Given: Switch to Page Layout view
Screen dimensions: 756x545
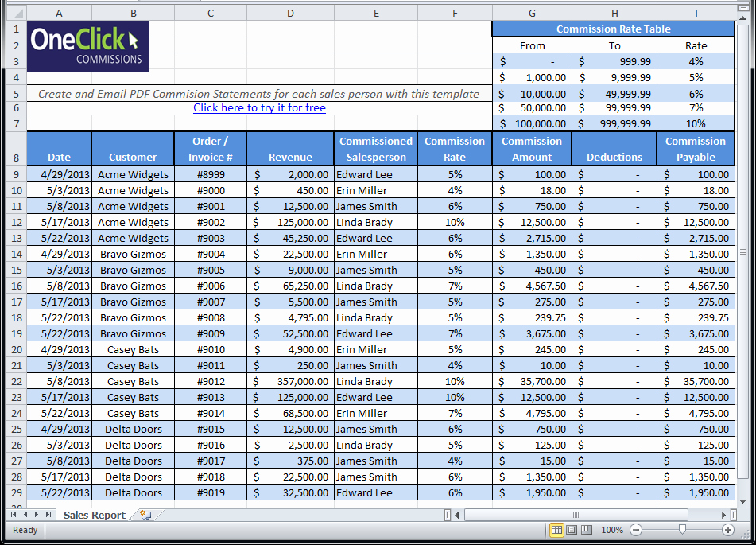Looking at the screenshot, I should click(x=572, y=530).
